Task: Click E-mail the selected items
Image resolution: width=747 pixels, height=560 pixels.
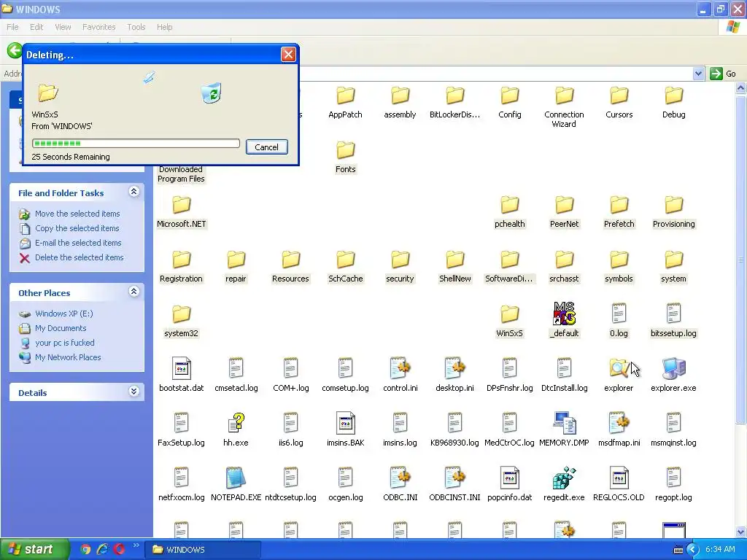Action: tap(78, 243)
